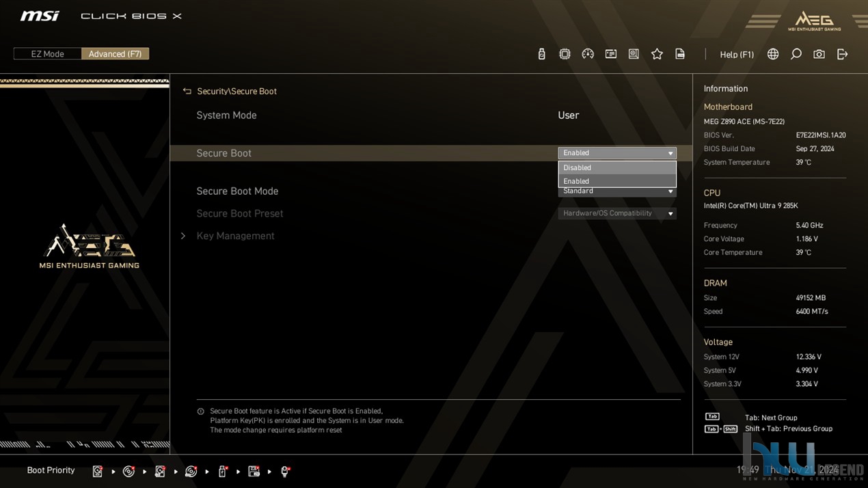Select the floppy disk boot priority device

(x=254, y=471)
